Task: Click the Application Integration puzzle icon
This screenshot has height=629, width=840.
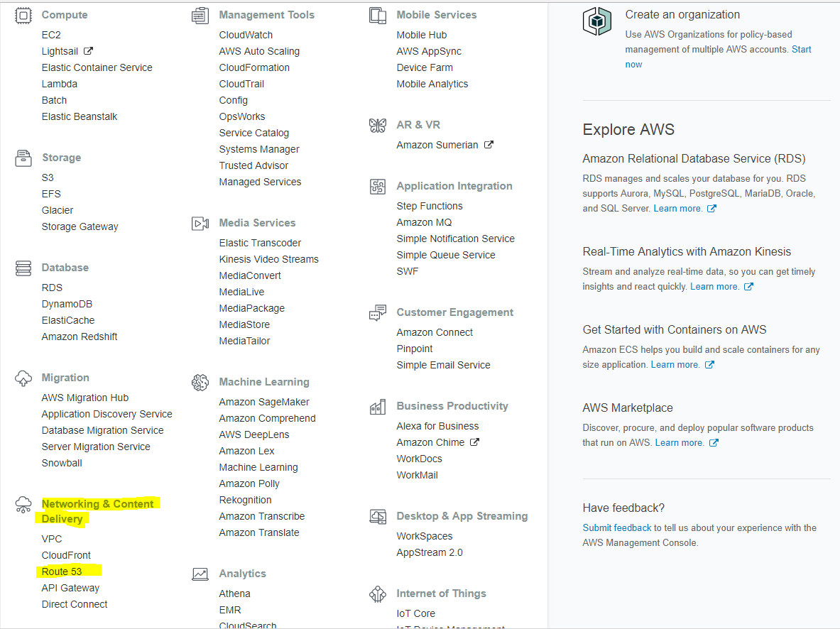Action: (378, 187)
